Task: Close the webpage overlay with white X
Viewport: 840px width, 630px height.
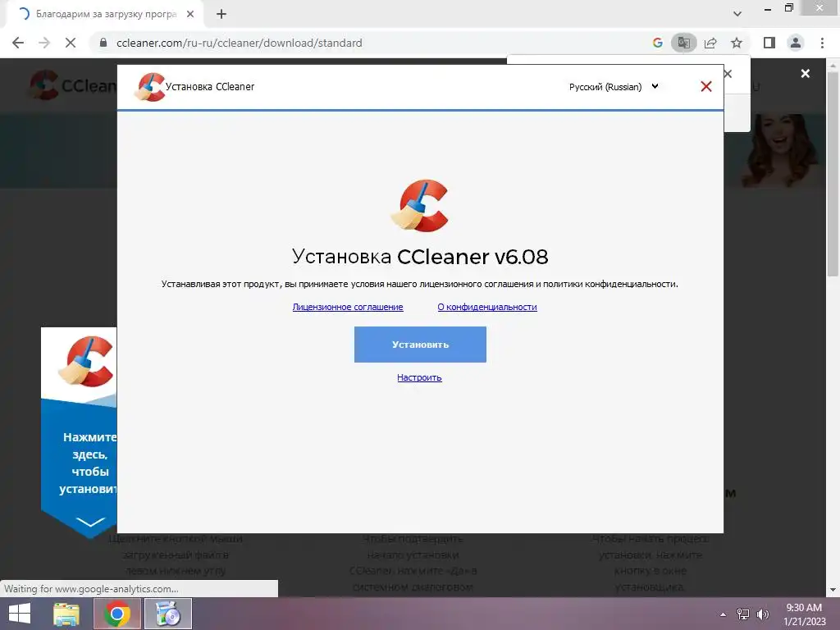Action: coord(806,74)
